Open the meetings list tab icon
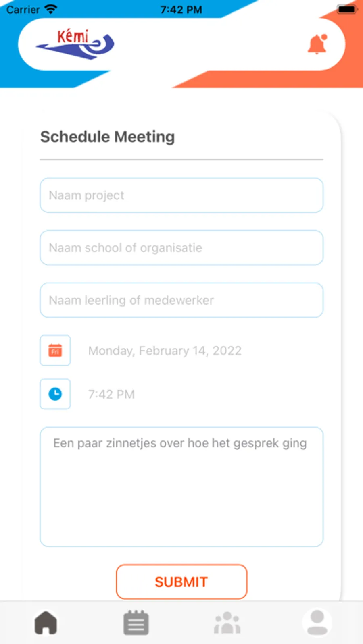The width and height of the screenshot is (363, 644). click(x=136, y=622)
